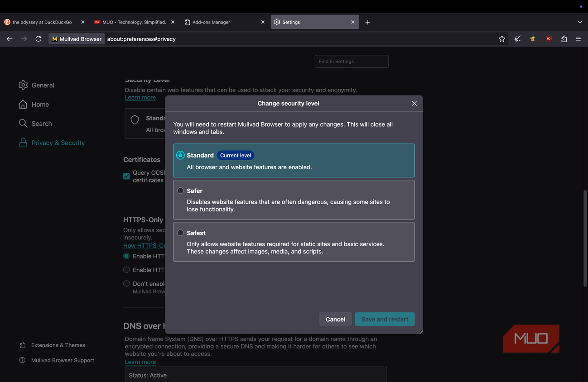Click the Home house icon in sidebar
This screenshot has height=382, width=588.
click(23, 105)
